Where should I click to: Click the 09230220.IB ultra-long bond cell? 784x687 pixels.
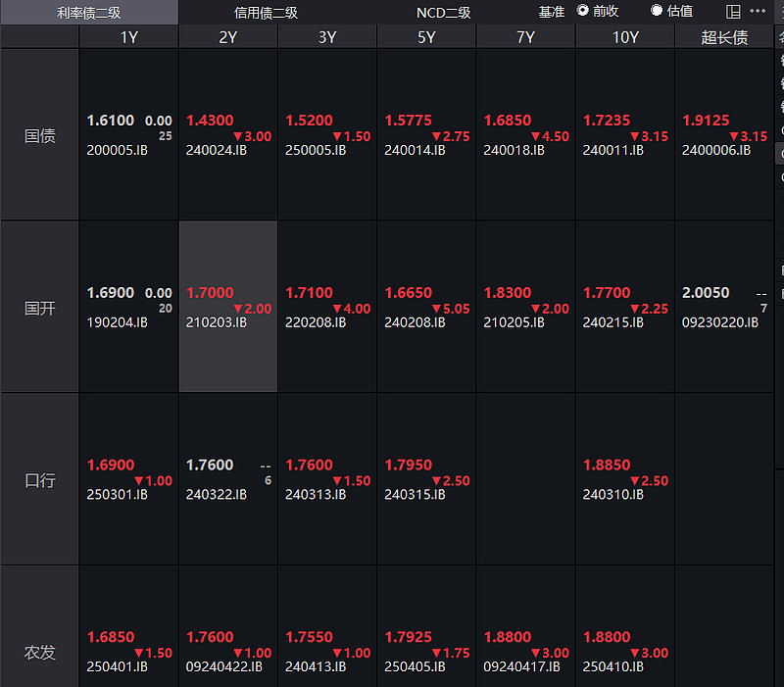pyautogui.click(x=723, y=307)
